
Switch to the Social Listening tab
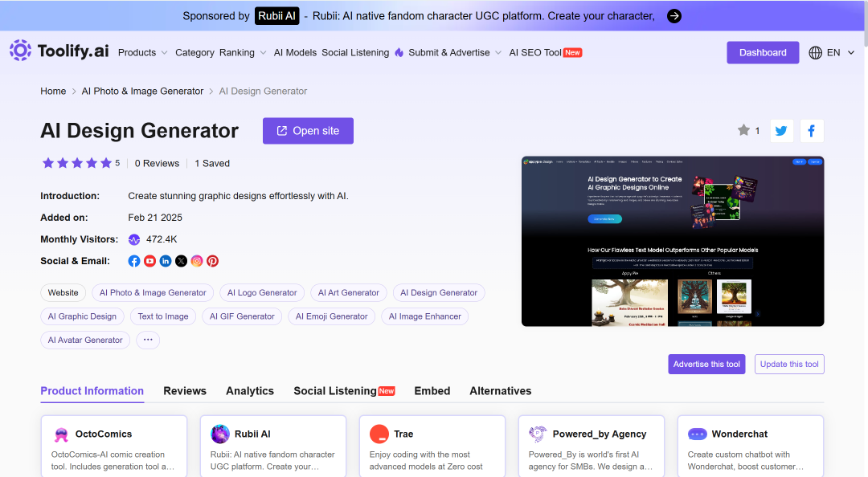pyautogui.click(x=344, y=391)
